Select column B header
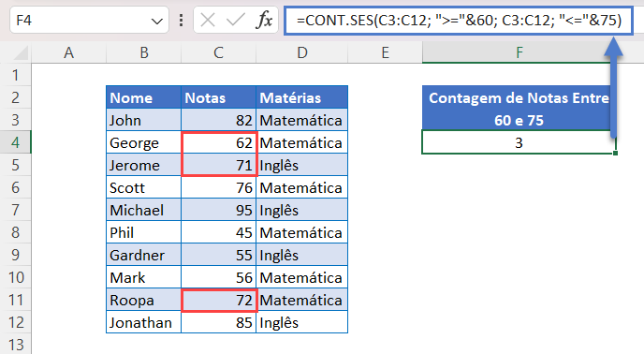This screenshot has width=644, height=354. tap(144, 52)
